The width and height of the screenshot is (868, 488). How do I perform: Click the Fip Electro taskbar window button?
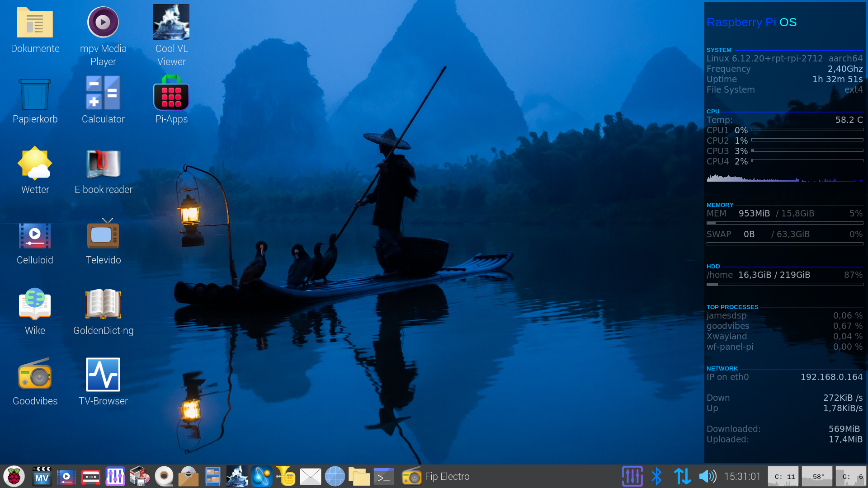click(436, 477)
